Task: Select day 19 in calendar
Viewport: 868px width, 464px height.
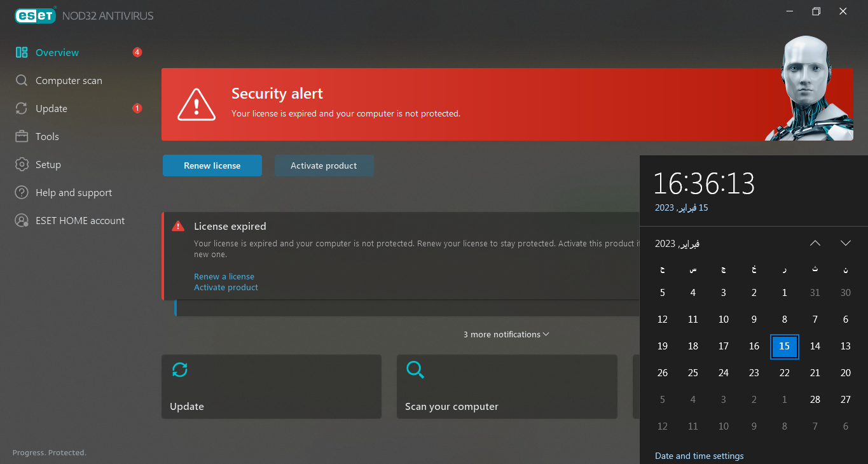Action: tap(663, 346)
